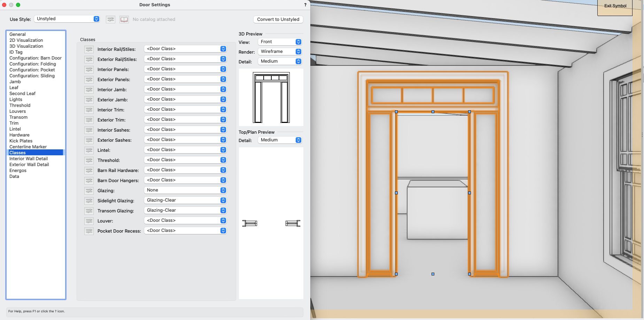Select General in the settings sidebar
This screenshot has height=320, width=644.
[17, 34]
